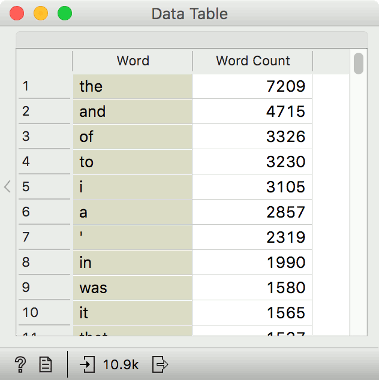Sort by the Word Count column header
This screenshot has height=380, width=379.
(253, 61)
